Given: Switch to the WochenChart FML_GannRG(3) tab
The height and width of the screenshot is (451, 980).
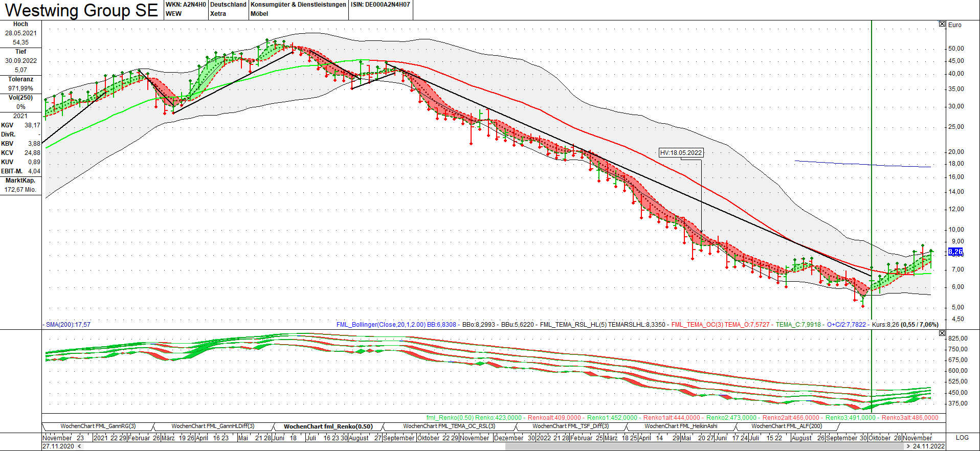Looking at the screenshot, I should click(x=98, y=426).
